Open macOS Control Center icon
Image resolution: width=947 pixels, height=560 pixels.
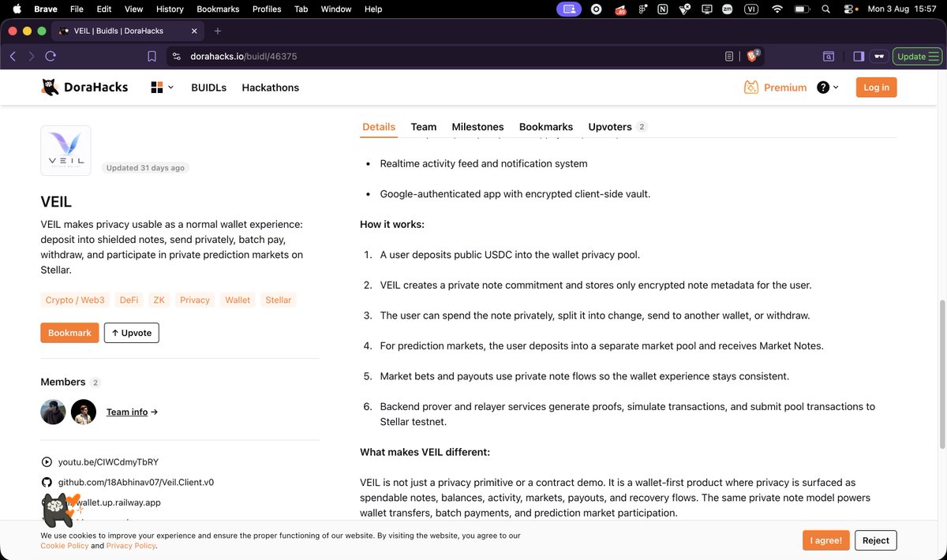850,9
